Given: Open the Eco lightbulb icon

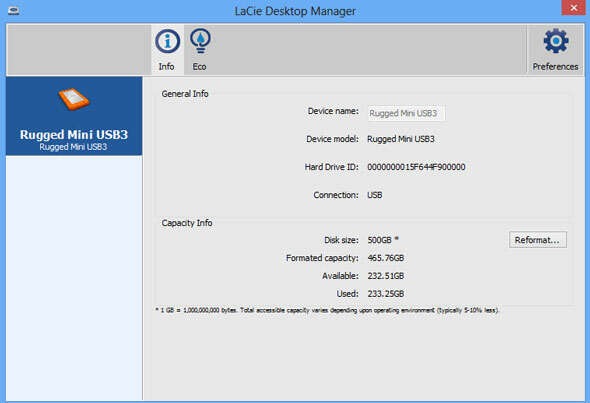Looking at the screenshot, I should click(x=200, y=40).
